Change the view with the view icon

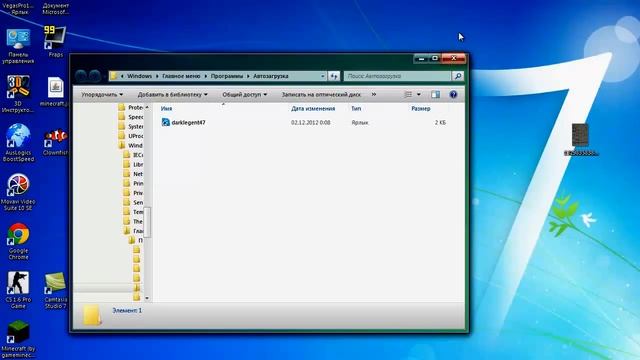408,94
